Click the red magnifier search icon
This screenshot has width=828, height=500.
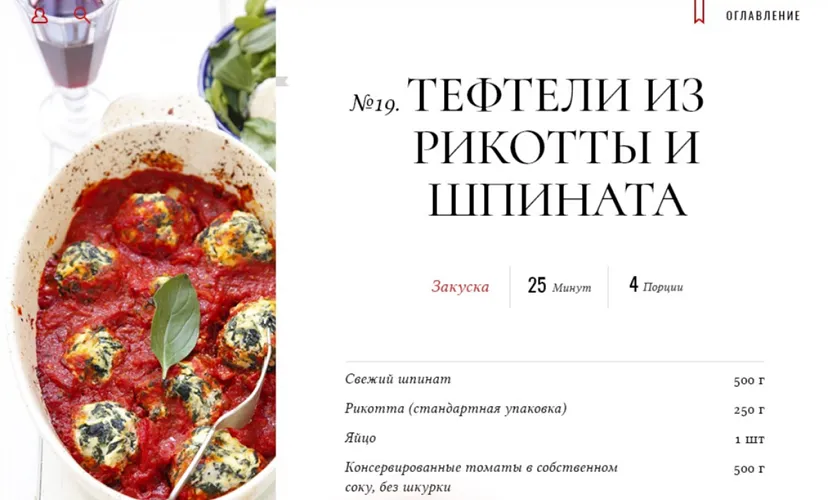(82, 15)
